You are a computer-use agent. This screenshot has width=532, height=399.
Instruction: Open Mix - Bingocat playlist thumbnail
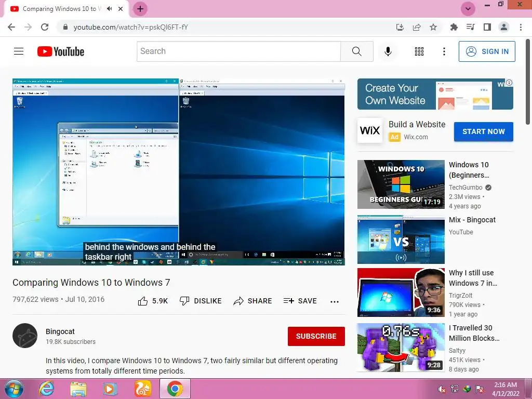(x=401, y=239)
